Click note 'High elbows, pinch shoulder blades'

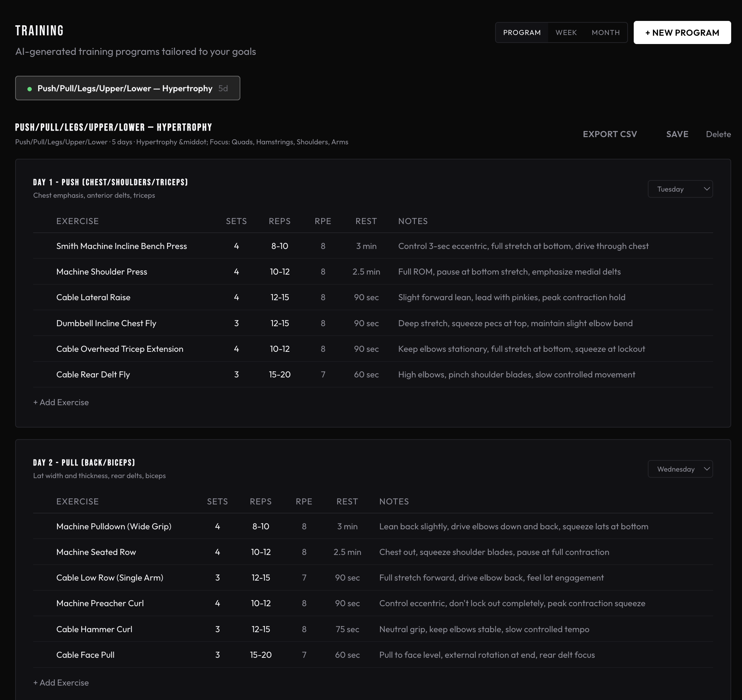[x=516, y=374]
